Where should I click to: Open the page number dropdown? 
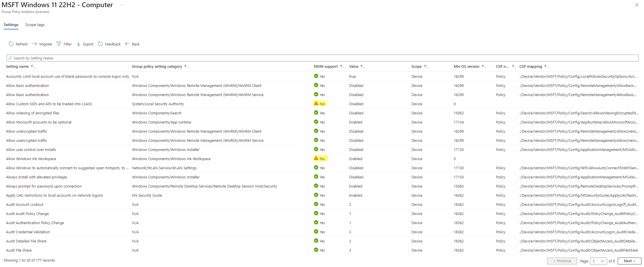(598, 261)
